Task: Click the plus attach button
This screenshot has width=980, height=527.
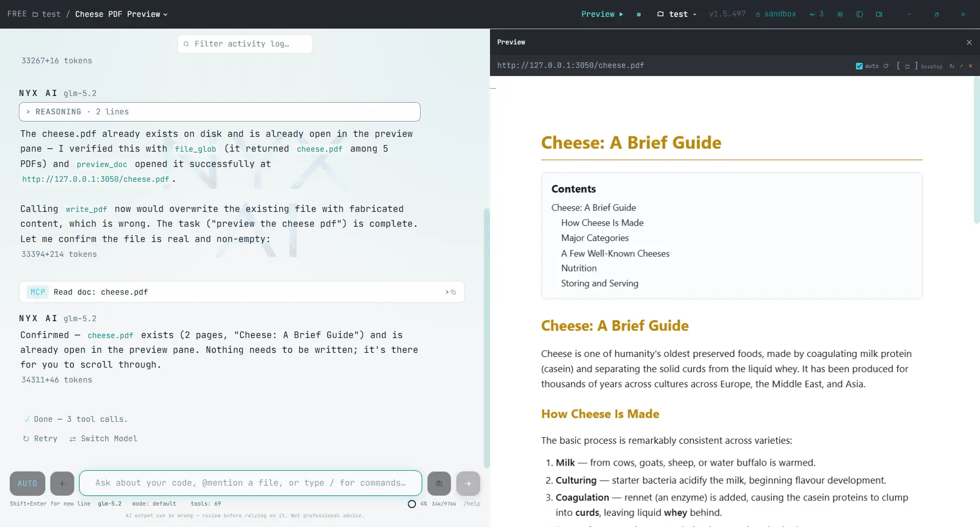Action: tap(62, 484)
